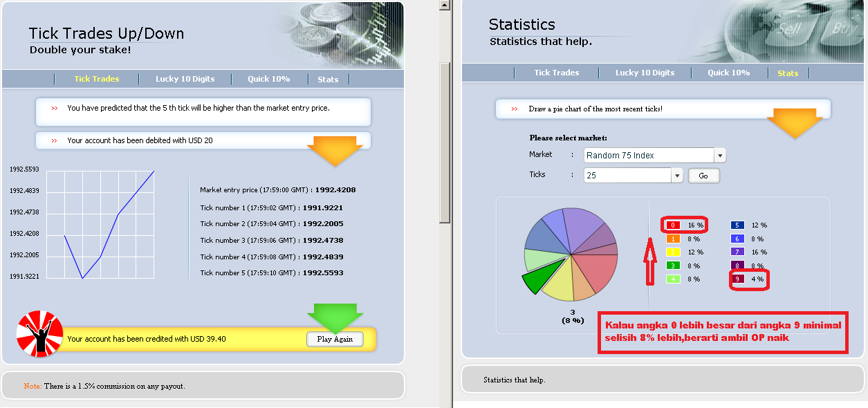This screenshot has height=408, width=868.
Task: Click the Tick Trades Up/Down heading
Action: click(x=107, y=33)
